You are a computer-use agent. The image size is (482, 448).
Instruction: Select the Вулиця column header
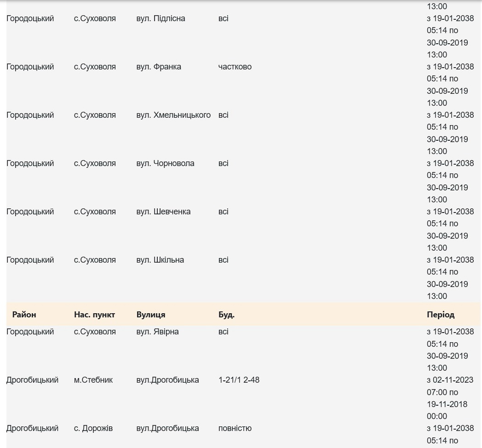click(x=151, y=315)
